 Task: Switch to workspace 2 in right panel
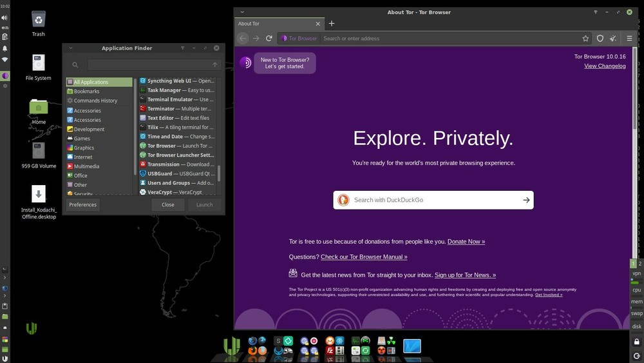click(640, 264)
